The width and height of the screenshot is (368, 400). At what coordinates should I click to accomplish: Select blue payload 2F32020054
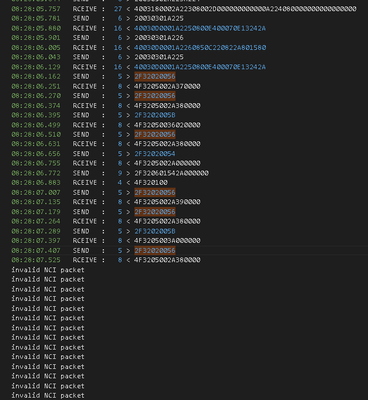pos(155,154)
